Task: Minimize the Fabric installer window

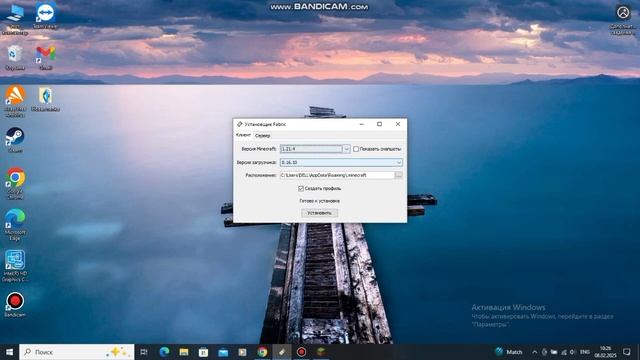Action: pos(362,124)
